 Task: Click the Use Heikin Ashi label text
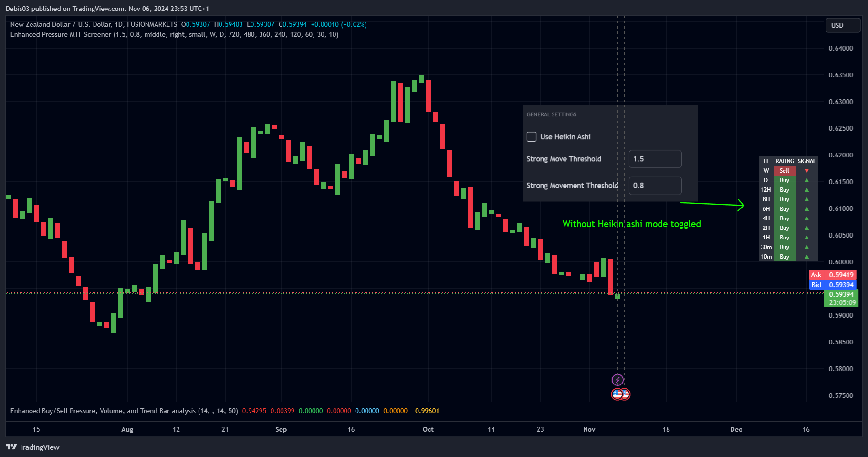pos(565,137)
